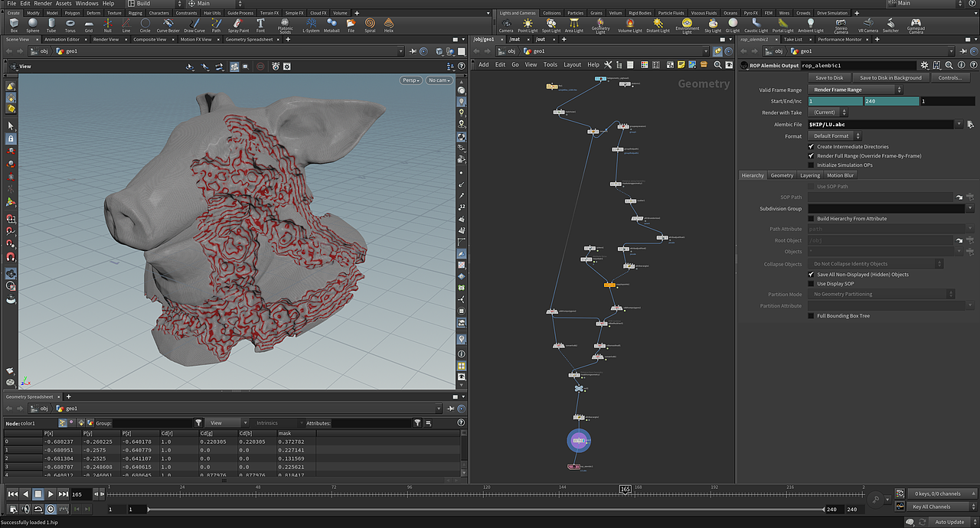Viewport: 980px width, 528px height.
Task: Select the Platonic Solids shelf tool
Action: 285,24
